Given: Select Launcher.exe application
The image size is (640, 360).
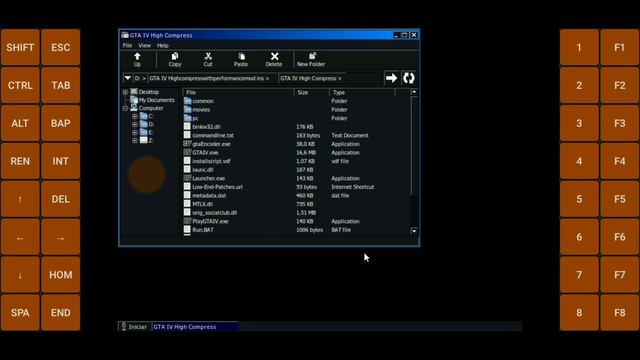Looking at the screenshot, I should coord(209,178).
